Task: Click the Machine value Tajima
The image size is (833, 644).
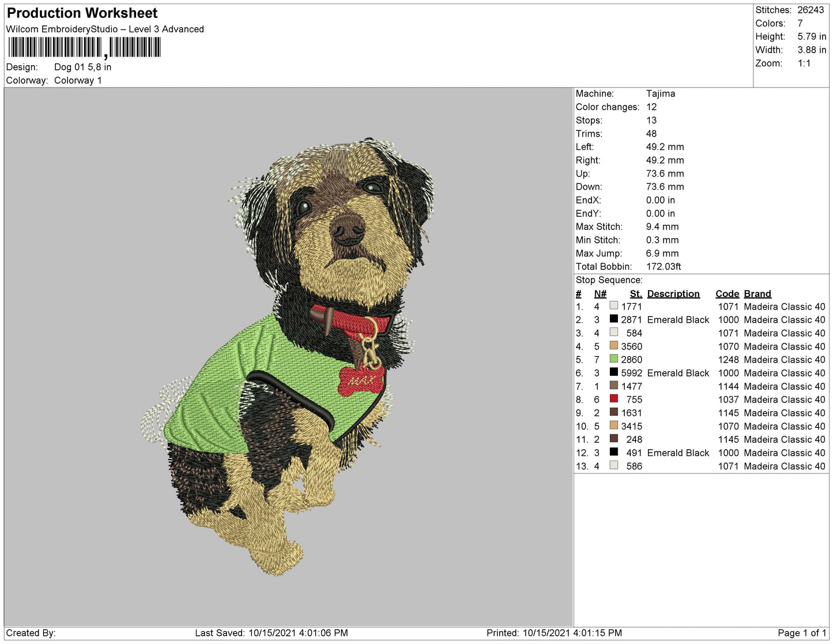Action: tap(661, 93)
